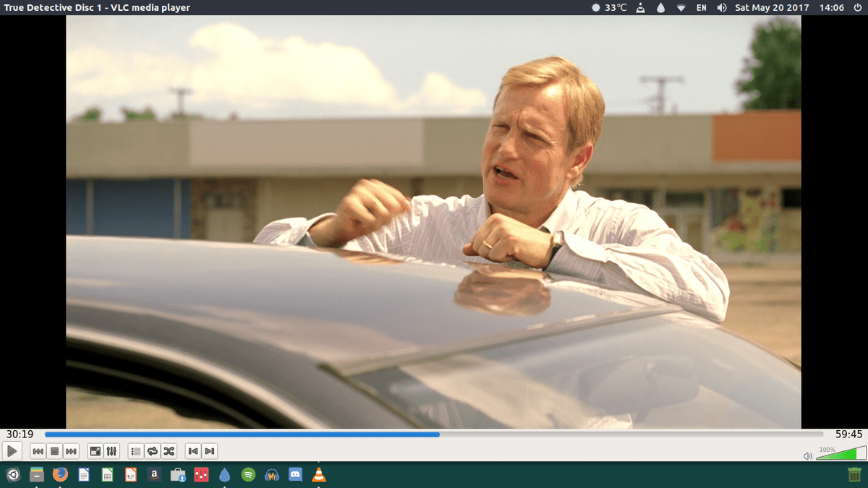The width and height of the screenshot is (868, 488).
Task: Click the 30:19 elapsed time label
Action: click(20, 435)
